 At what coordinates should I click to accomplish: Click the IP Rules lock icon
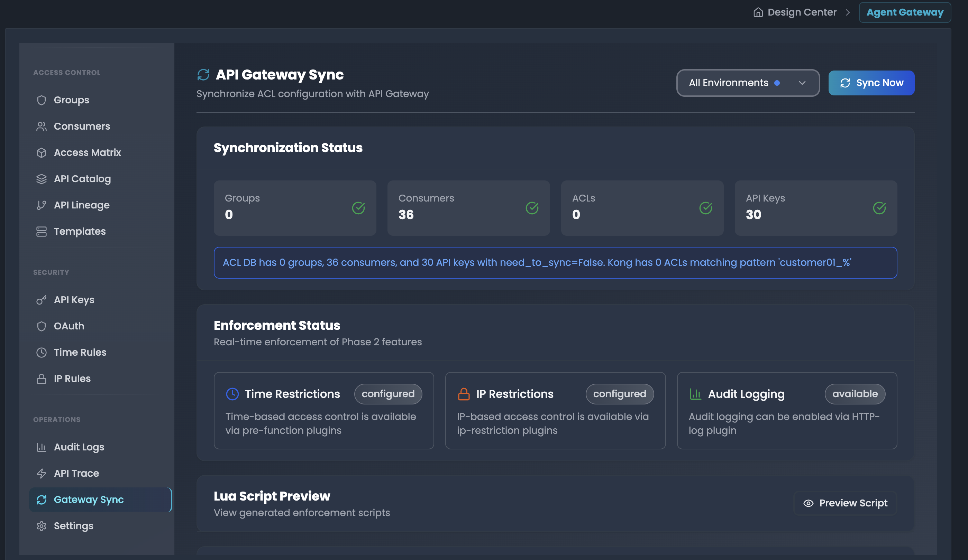pyautogui.click(x=42, y=379)
